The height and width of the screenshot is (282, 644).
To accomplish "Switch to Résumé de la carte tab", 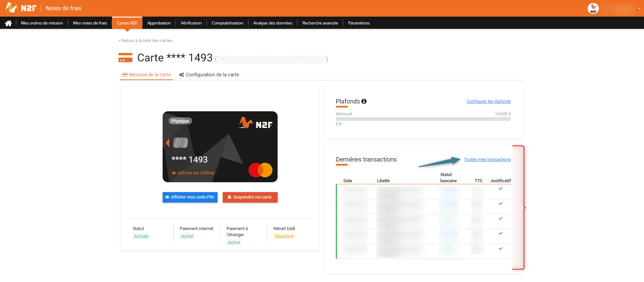I will 147,75.
